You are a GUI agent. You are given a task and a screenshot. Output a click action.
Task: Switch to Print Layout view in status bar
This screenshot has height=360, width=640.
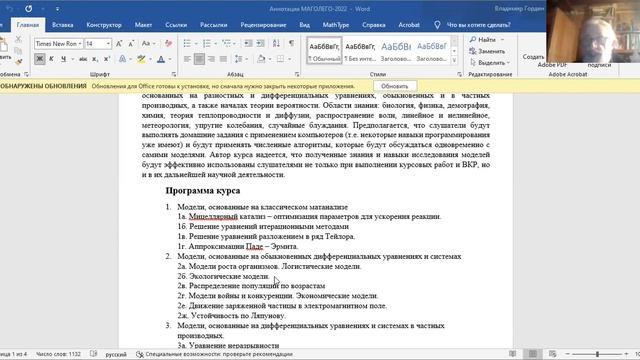point(532,354)
